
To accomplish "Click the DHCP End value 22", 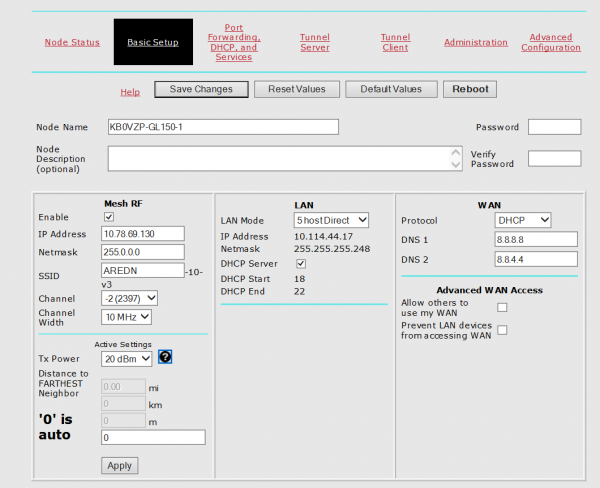I will pos(299,291).
